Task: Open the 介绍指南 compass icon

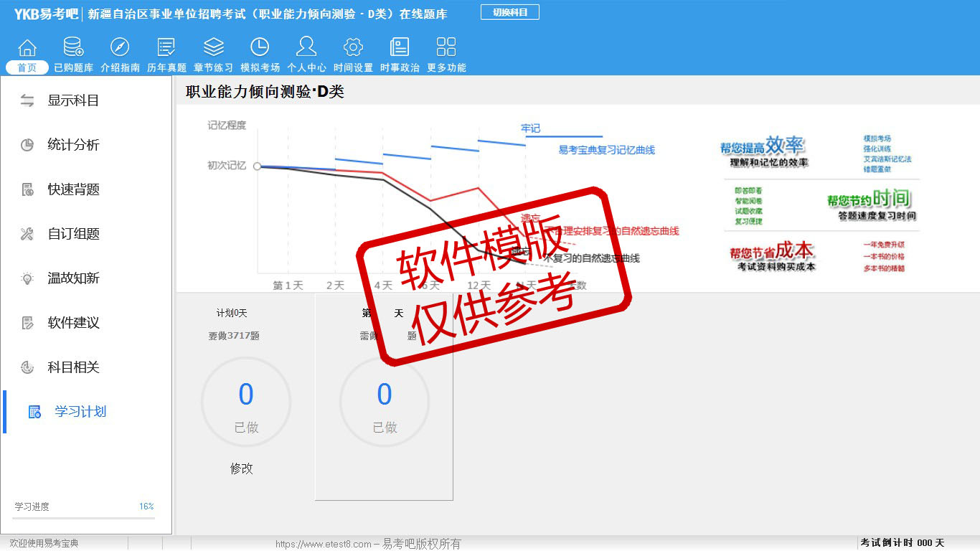Action: 120,48
